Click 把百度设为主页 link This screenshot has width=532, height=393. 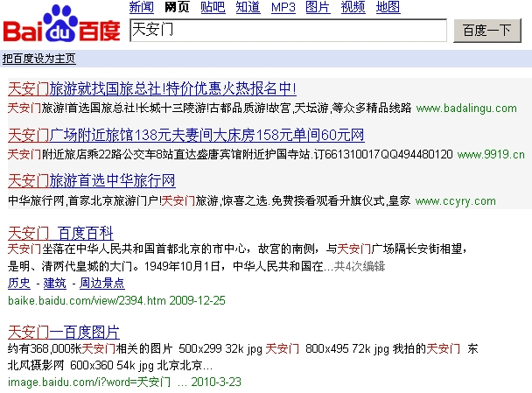tap(38, 59)
